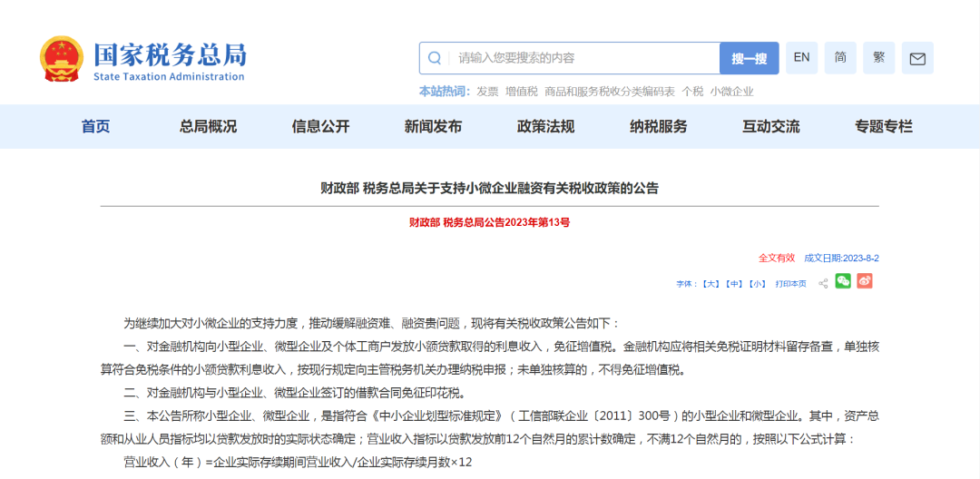Click the 搜一搜 search button

[x=750, y=58]
